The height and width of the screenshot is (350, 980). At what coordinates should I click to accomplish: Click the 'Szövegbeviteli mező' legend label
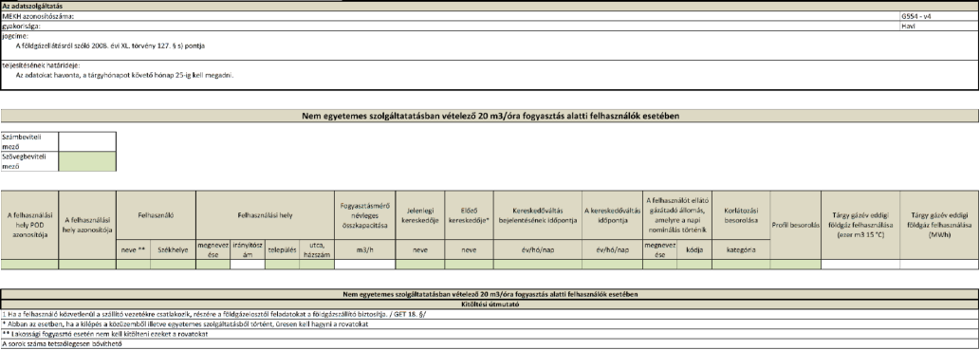(29, 161)
